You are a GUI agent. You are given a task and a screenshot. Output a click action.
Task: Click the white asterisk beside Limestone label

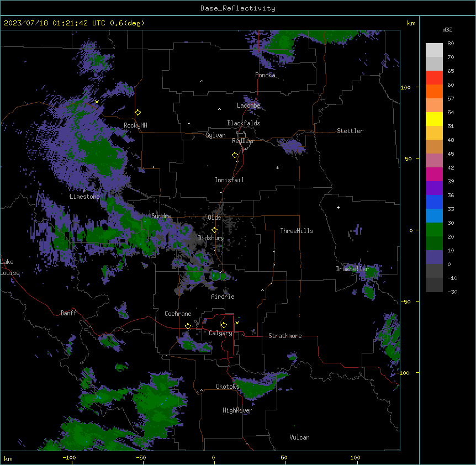pyautogui.click(x=84, y=191)
